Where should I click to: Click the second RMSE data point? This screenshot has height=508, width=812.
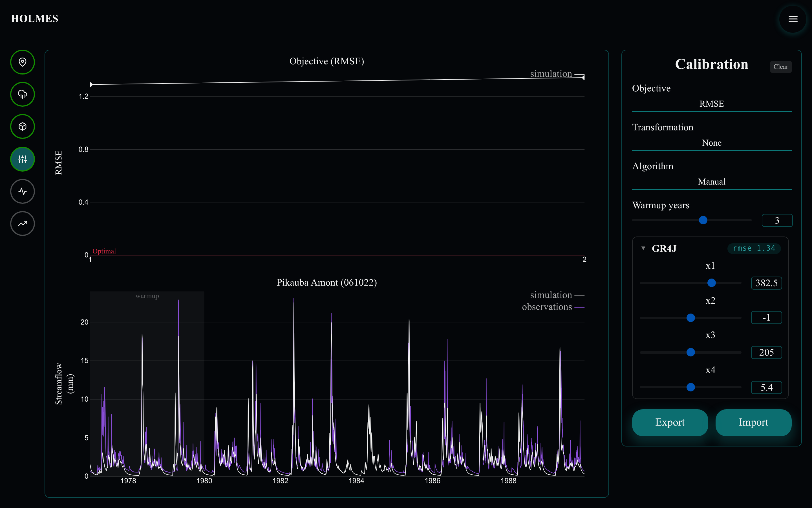pos(584,78)
